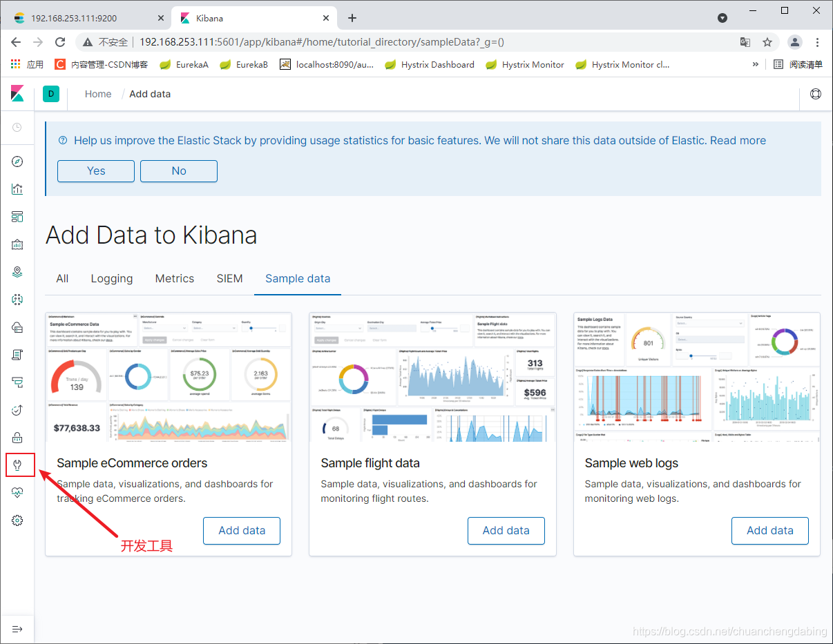
Task: Open Logs icon in Kibana sidebar
Action: (17, 355)
